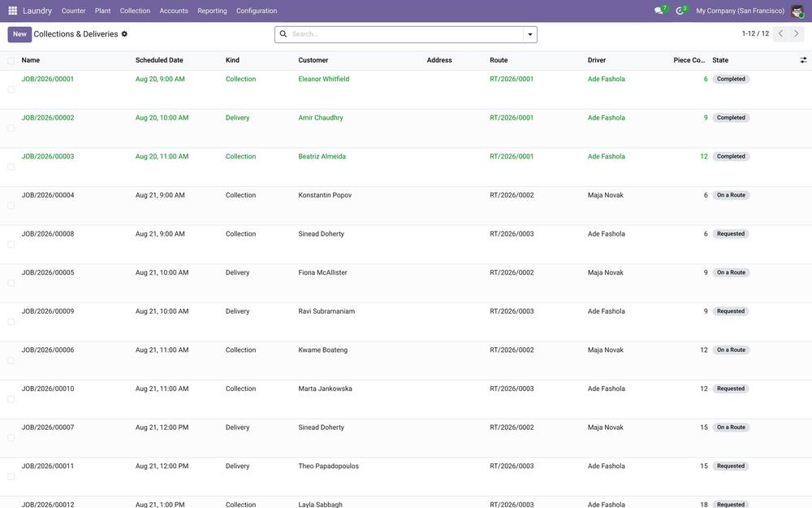Tick checkbox for JOB/2026/00003

point(11,167)
